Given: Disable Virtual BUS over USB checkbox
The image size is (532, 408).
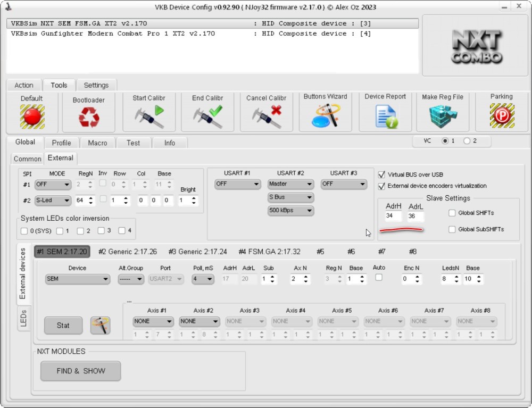Looking at the screenshot, I should pyautogui.click(x=381, y=174).
